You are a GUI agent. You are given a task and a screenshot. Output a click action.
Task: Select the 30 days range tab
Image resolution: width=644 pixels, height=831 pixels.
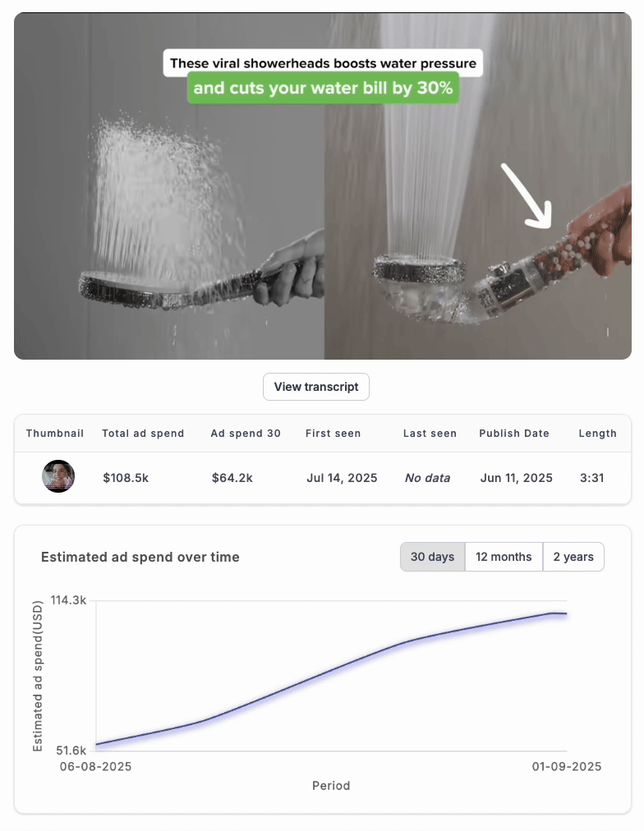tap(433, 557)
